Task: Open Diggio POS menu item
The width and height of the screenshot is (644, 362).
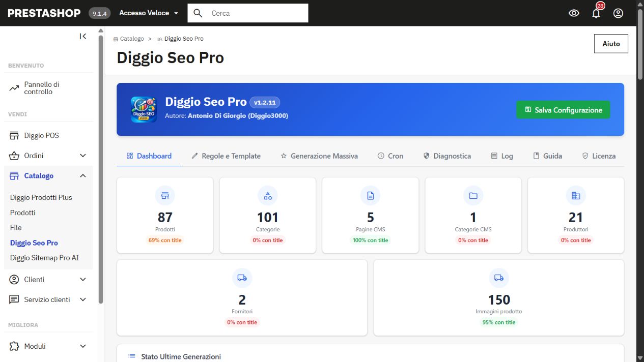Action: point(41,136)
